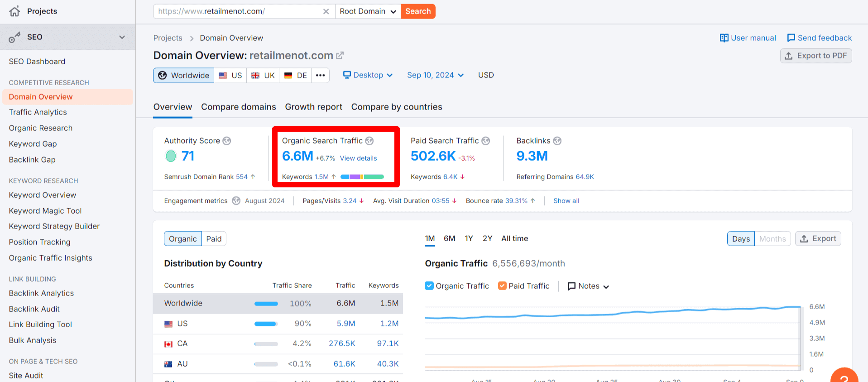The width and height of the screenshot is (868, 382).
Task: Click View details link for organic traffic
Action: pos(358,158)
